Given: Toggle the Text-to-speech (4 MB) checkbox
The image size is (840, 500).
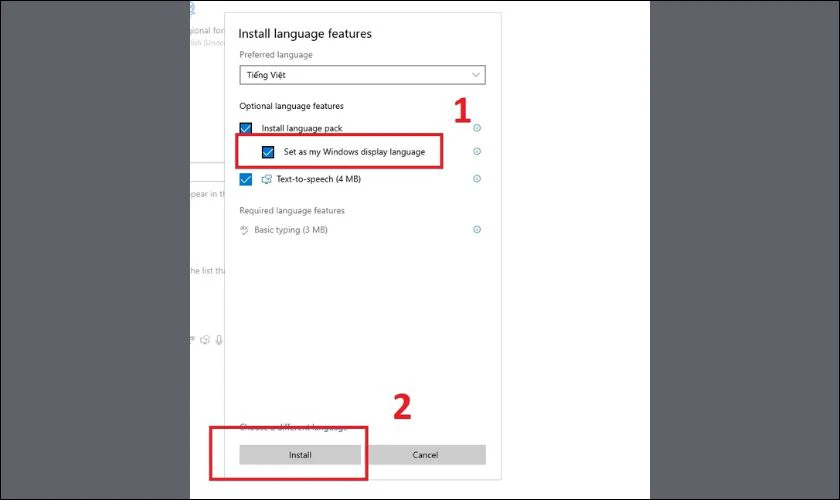Looking at the screenshot, I should (245, 179).
